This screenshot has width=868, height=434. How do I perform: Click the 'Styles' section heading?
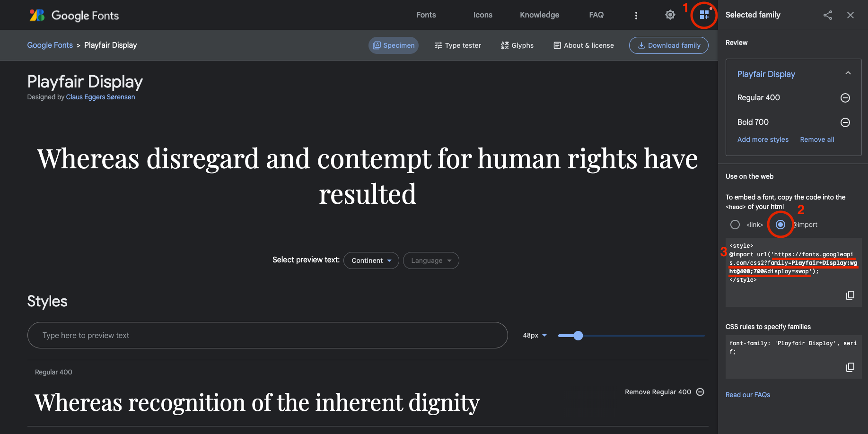(x=47, y=301)
